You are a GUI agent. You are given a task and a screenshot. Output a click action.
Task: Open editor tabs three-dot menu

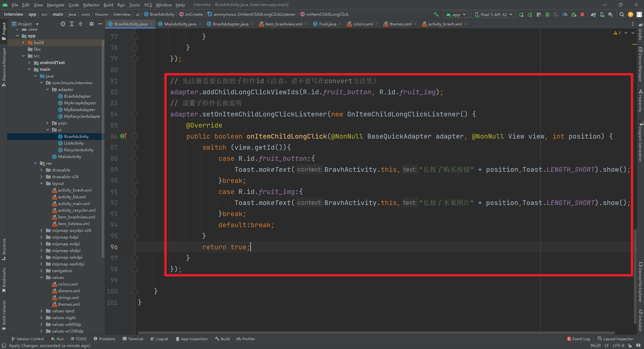coord(633,24)
